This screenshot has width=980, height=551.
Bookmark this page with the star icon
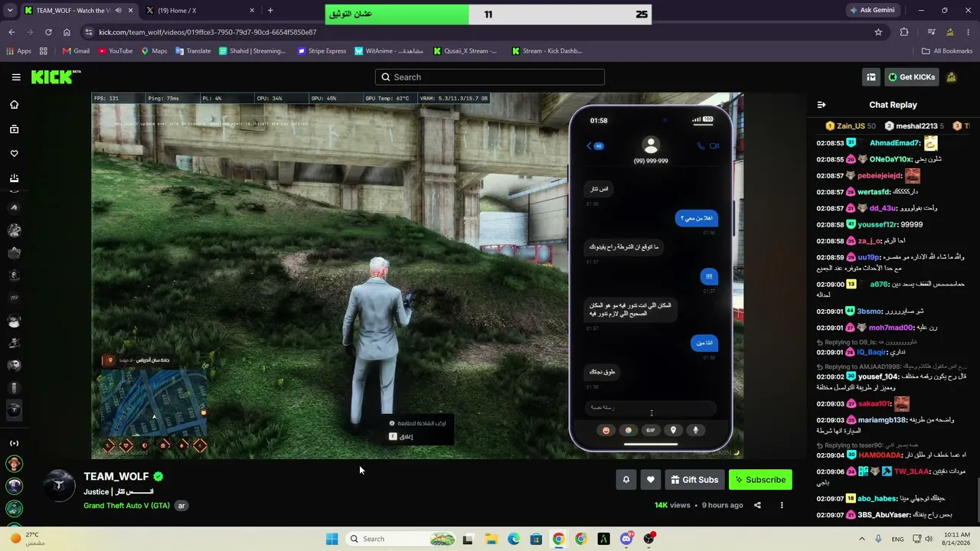pyautogui.click(x=878, y=32)
